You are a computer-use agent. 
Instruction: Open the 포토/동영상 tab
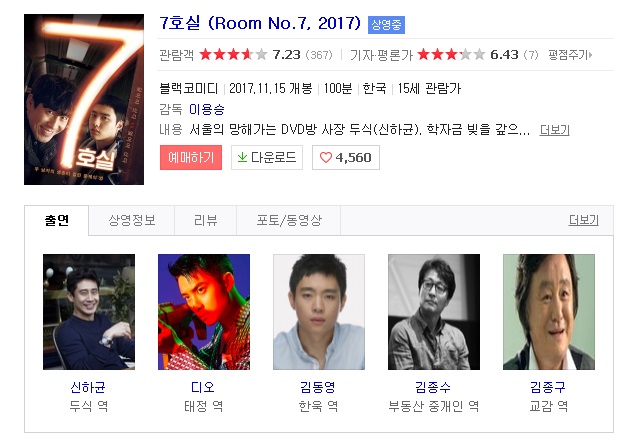289,220
